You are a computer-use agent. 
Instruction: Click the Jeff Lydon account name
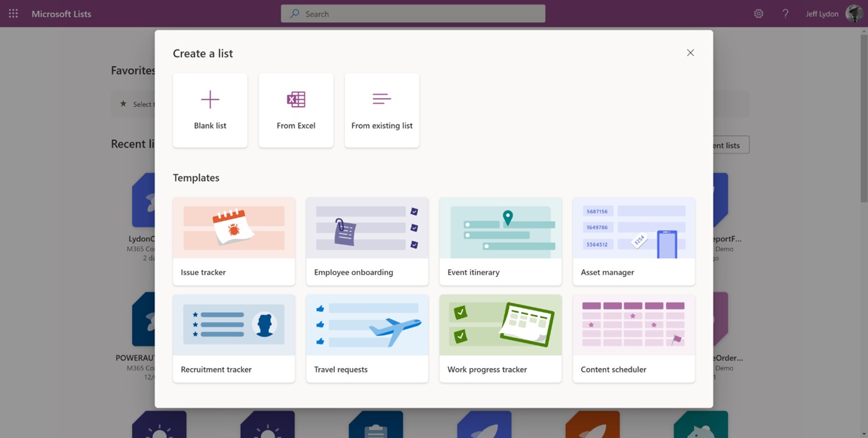[x=822, y=13]
